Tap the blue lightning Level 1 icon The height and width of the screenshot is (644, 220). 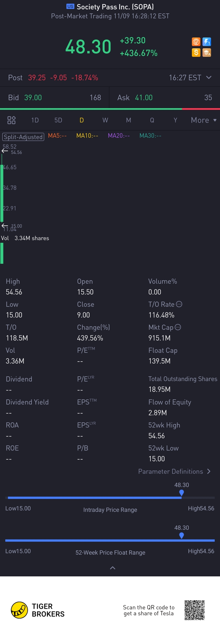(x=207, y=42)
